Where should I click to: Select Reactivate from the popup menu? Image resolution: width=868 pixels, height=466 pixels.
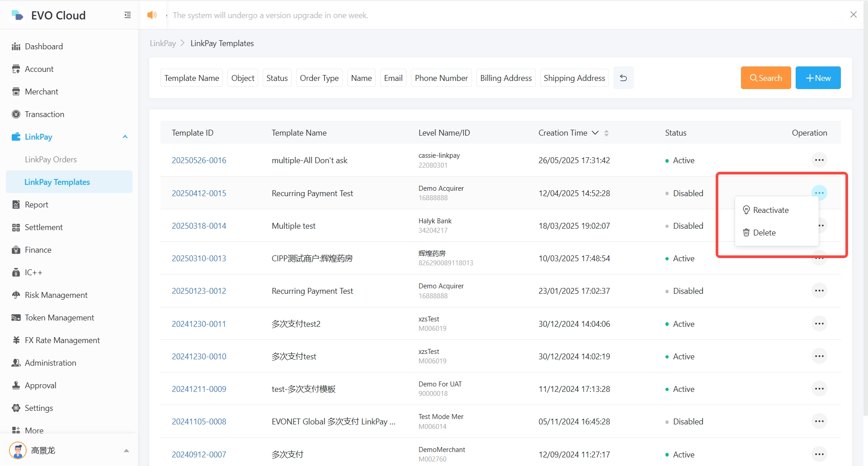coord(770,210)
